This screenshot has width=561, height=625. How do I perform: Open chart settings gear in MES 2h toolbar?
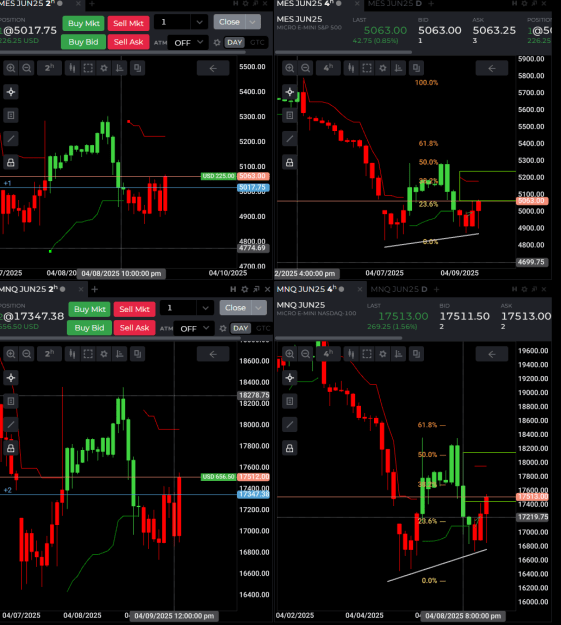[104, 68]
